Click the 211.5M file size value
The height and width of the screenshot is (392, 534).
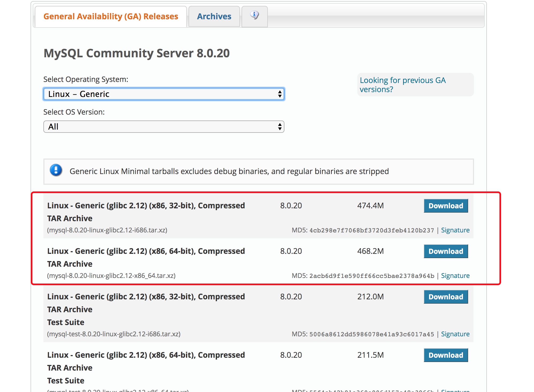[370, 355]
